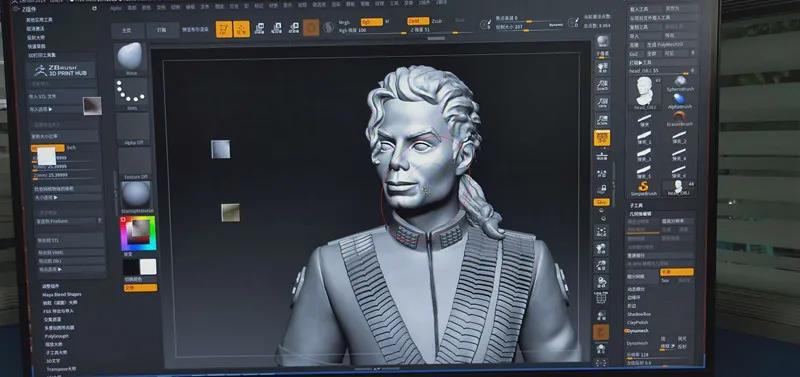Expand the Maya Blend Shapes plugin section

[x=61, y=294]
